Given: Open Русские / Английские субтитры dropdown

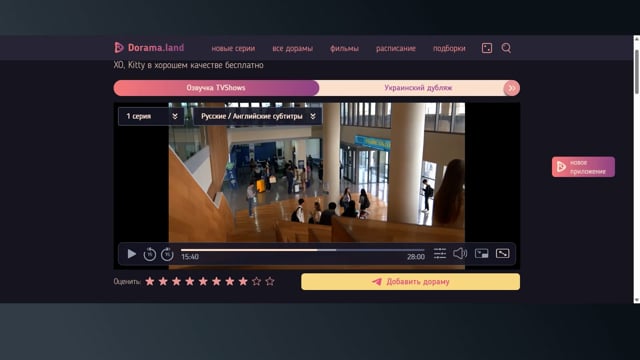Looking at the screenshot, I should (258, 116).
